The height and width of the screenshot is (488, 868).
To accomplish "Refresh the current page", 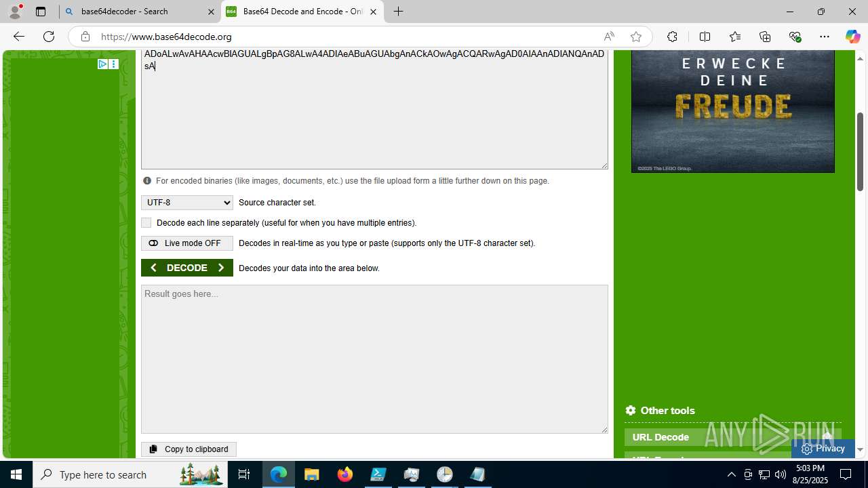I will pos(49,37).
